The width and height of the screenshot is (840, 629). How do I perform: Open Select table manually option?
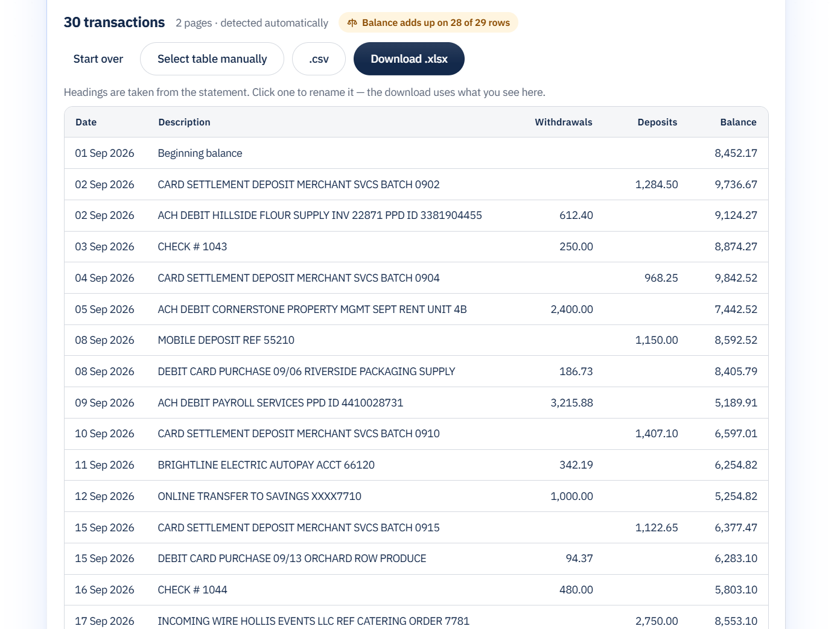tap(212, 59)
